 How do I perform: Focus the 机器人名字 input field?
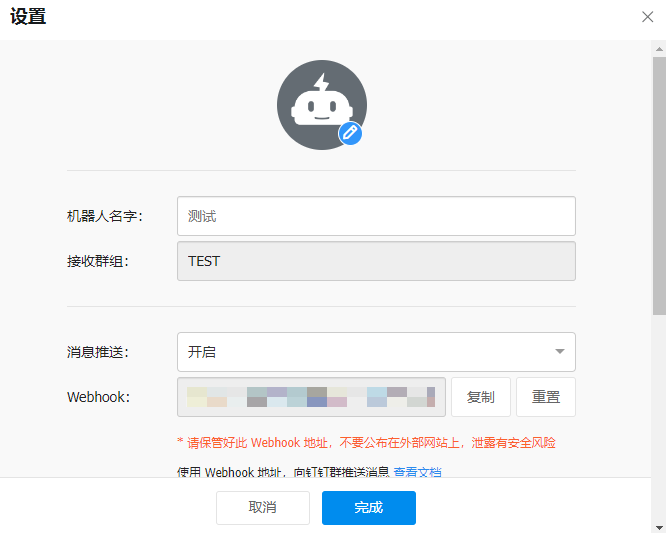click(376, 216)
